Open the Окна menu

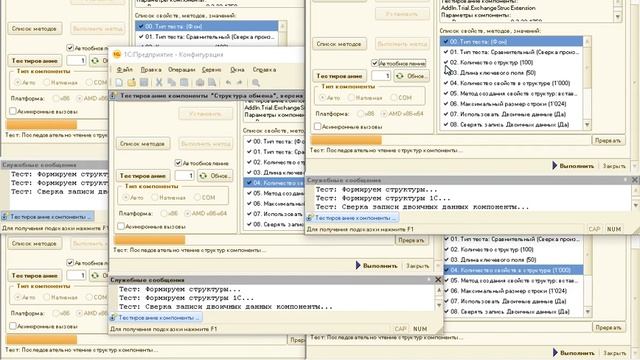click(x=237, y=69)
